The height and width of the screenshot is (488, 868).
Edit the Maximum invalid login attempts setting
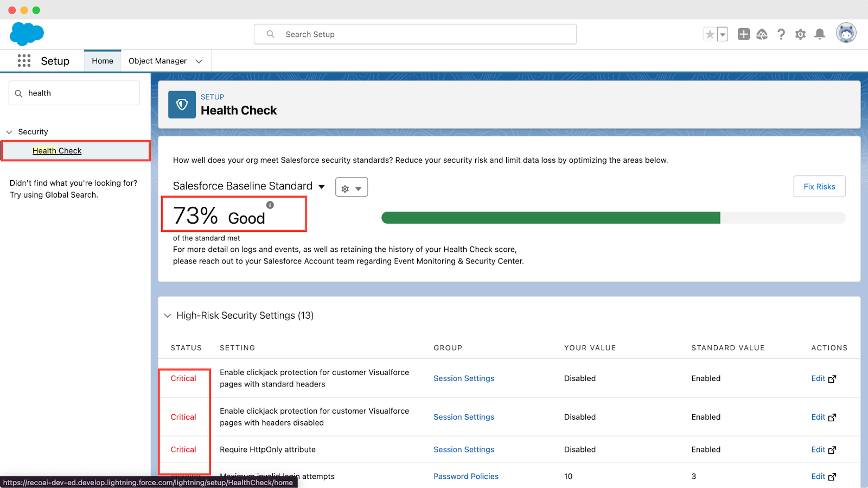click(x=824, y=476)
